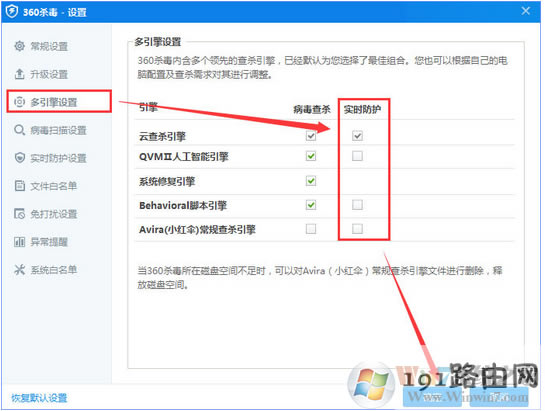
Task: Click the 360 shield logo in title bar
Action: pyautogui.click(x=12, y=12)
